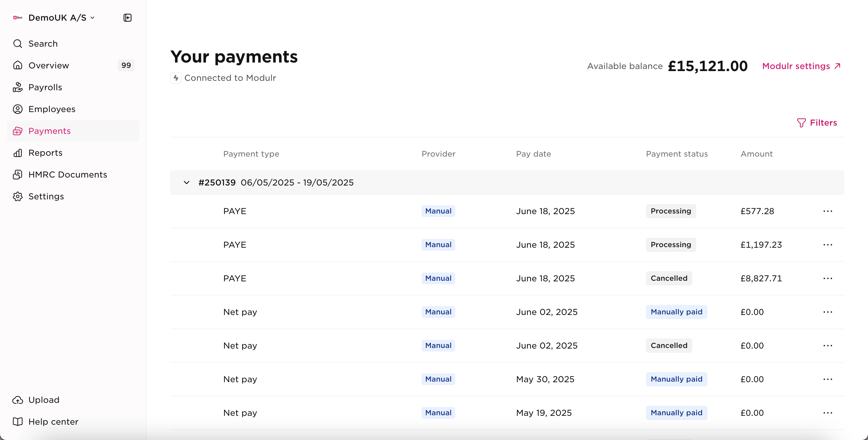The image size is (868, 440).
Task: Click the Employees sidebar icon
Action: pos(18,109)
